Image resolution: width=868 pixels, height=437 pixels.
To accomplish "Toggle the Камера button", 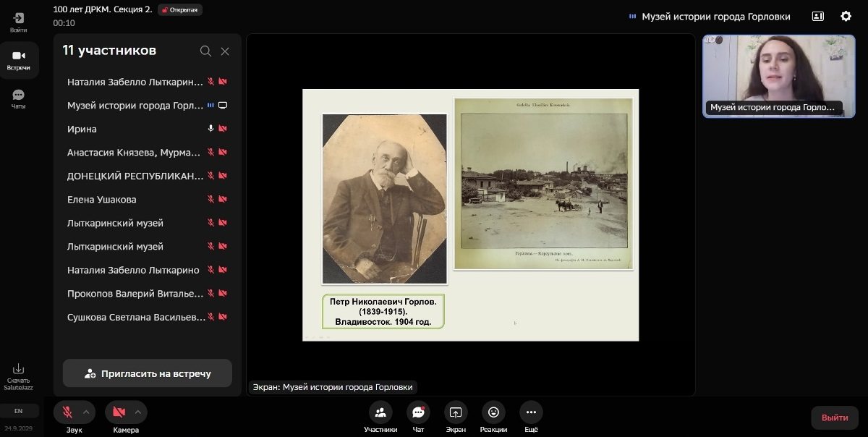I will [119, 412].
